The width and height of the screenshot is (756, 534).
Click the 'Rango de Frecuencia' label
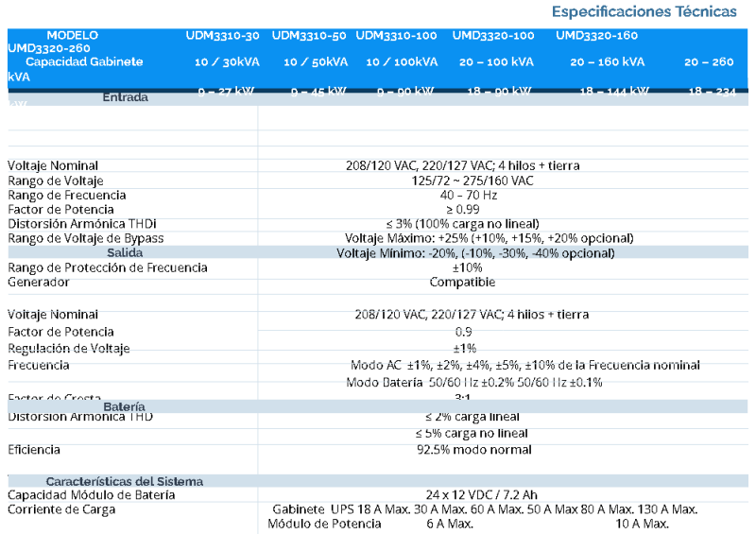[x=66, y=196]
